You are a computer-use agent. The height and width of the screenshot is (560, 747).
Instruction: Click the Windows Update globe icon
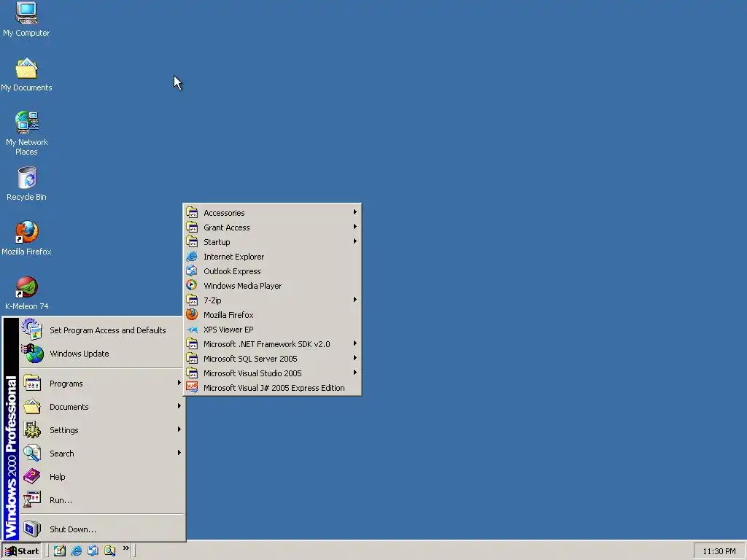coord(32,354)
